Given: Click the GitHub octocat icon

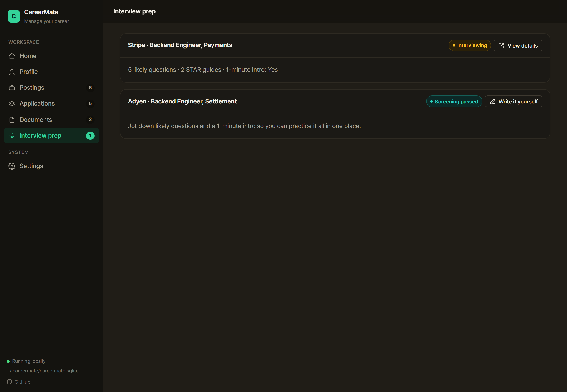Looking at the screenshot, I should pos(9,382).
